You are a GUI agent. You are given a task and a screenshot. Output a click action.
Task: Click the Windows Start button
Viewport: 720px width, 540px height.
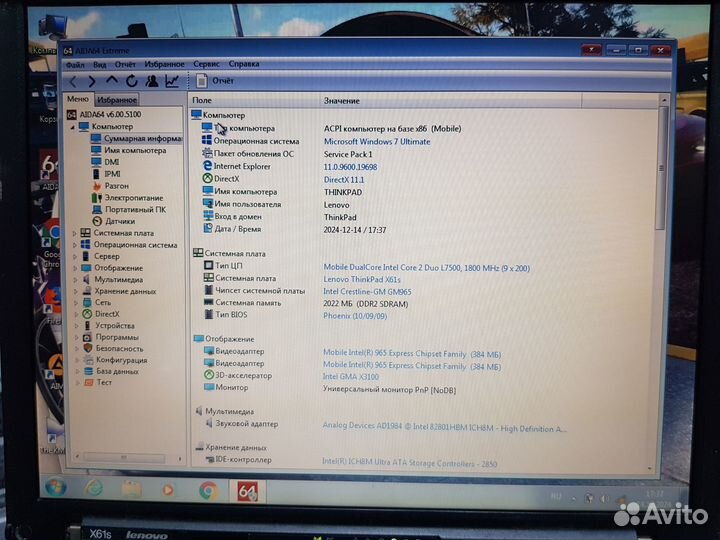point(57,489)
